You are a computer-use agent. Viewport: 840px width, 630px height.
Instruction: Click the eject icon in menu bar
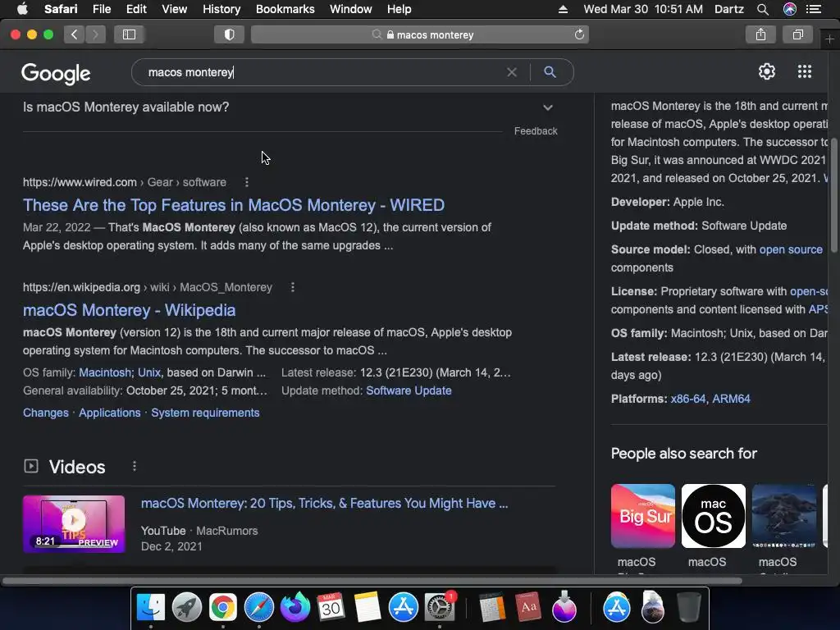tap(563, 9)
